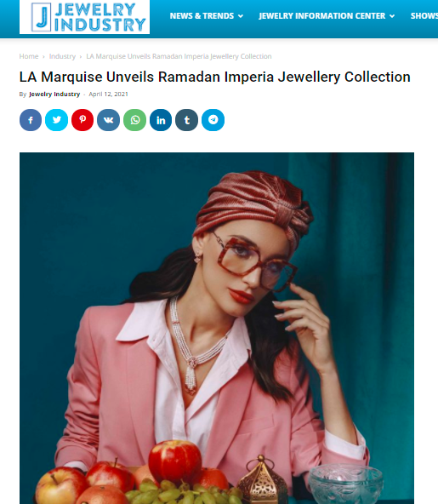The height and width of the screenshot is (504, 438).
Task: Click the article headline title
Action: (215, 77)
